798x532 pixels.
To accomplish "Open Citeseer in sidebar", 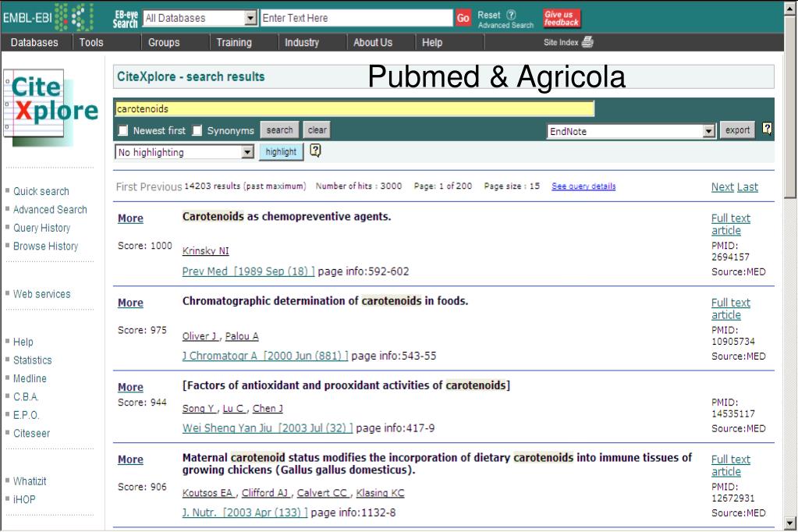I will pos(31,434).
